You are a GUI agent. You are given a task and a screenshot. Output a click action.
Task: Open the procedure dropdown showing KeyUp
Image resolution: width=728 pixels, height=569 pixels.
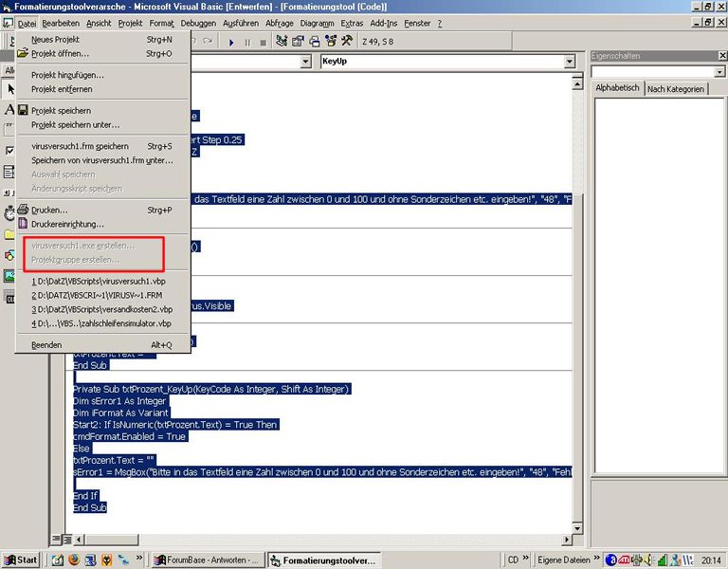[x=570, y=62]
